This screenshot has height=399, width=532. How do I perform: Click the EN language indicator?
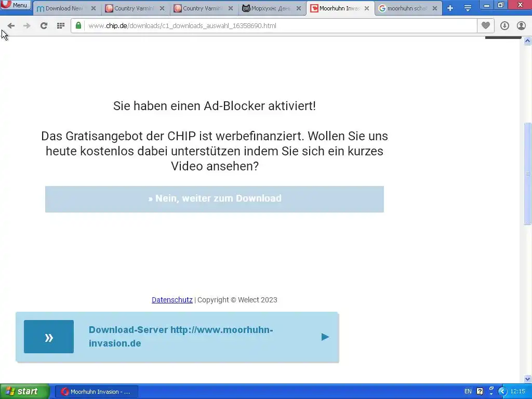[x=468, y=392]
